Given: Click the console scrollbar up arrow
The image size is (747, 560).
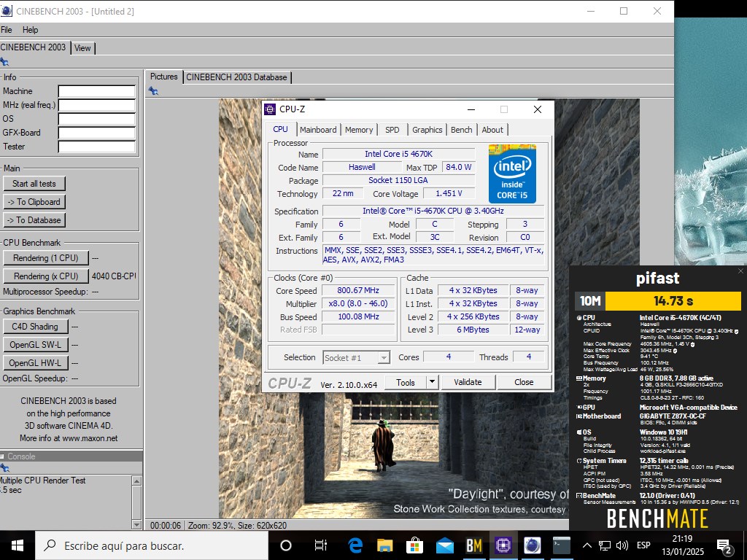Looking at the screenshot, I should pyautogui.click(x=136, y=481).
